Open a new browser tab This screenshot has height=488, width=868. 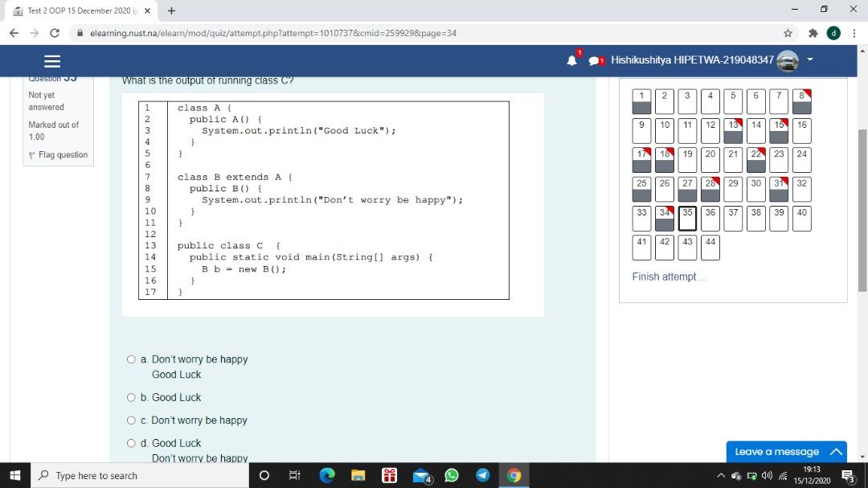coord(172,10)
